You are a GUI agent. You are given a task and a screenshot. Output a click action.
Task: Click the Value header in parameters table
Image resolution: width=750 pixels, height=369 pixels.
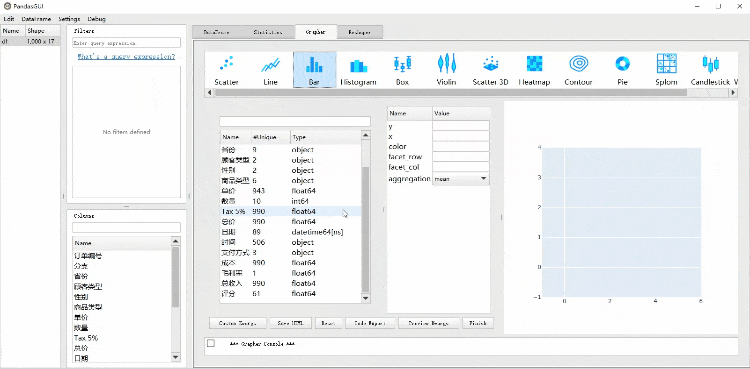(461, 113)
